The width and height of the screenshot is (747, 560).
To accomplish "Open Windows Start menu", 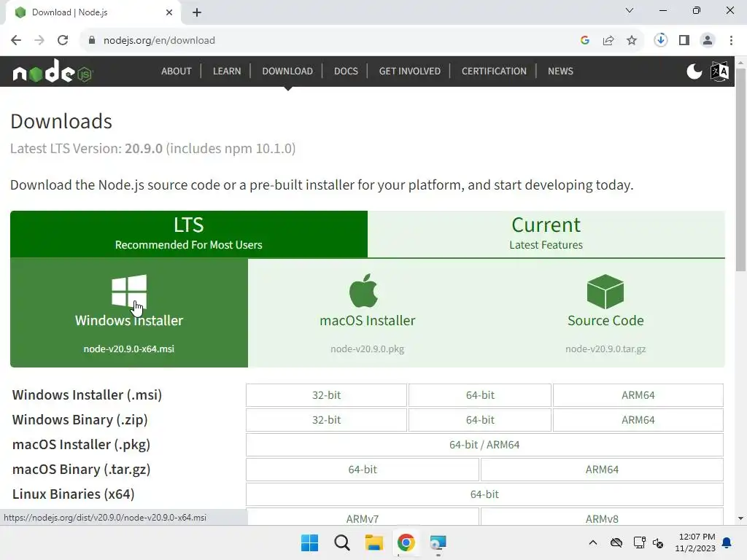I will coord(309,542).
